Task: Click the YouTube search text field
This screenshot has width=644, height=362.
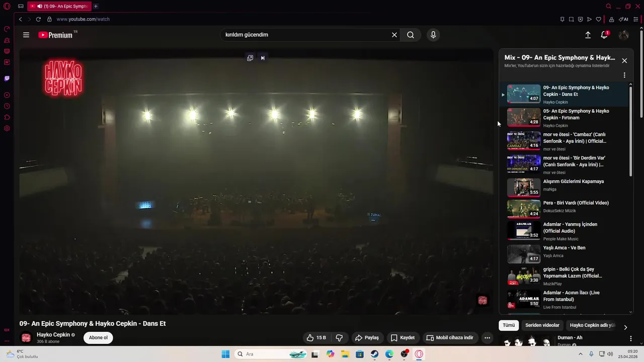Action: [x=307, y=35]
